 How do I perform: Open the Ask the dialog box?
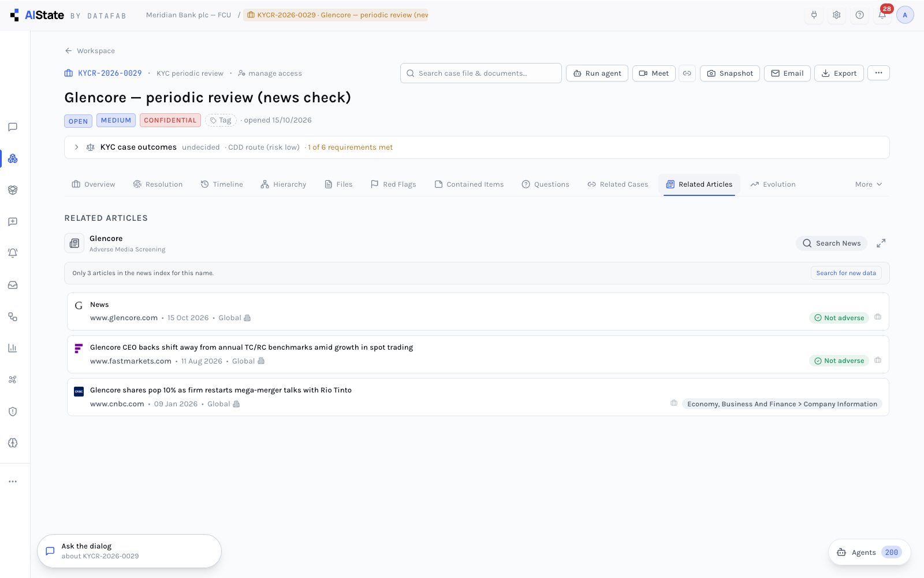[129, 551]
